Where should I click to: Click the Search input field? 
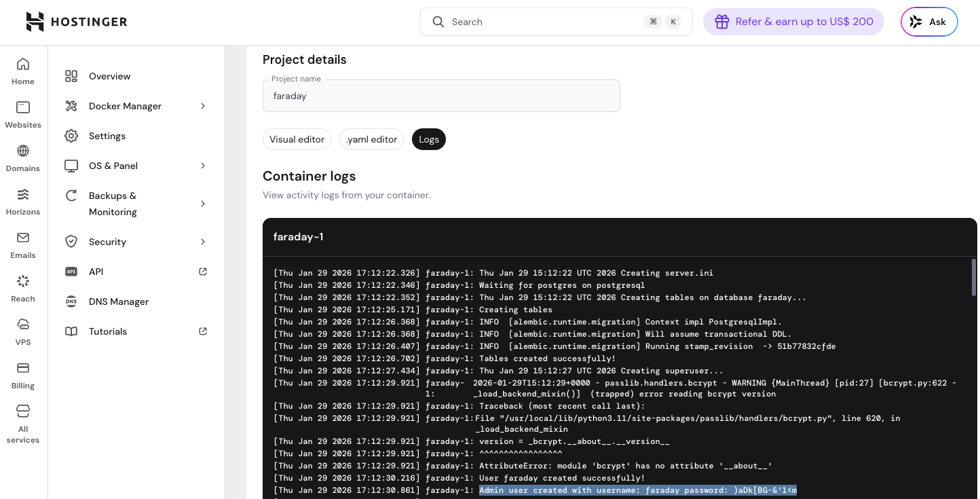pyautogui.click(x=543, y=22)
